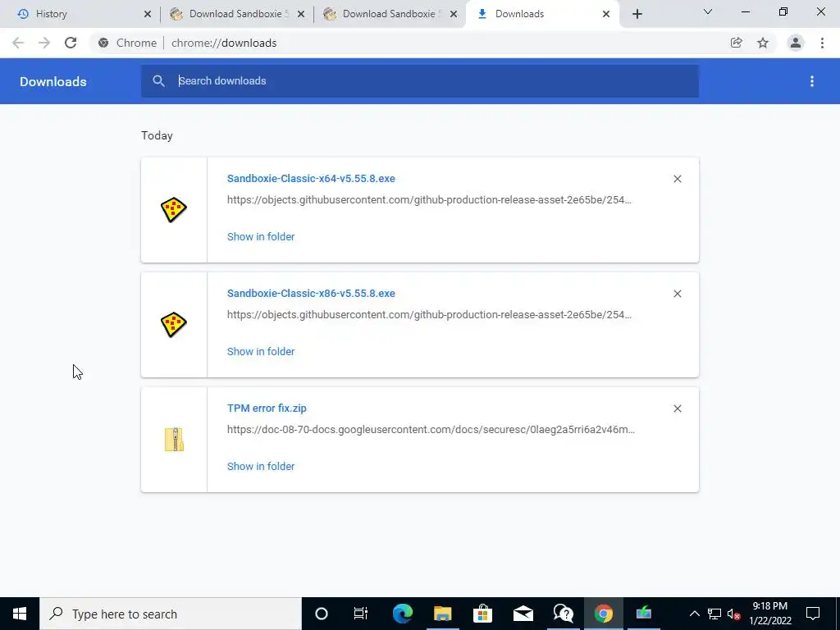Open the clock showing 9:18 PM

(x=769, y=614)
